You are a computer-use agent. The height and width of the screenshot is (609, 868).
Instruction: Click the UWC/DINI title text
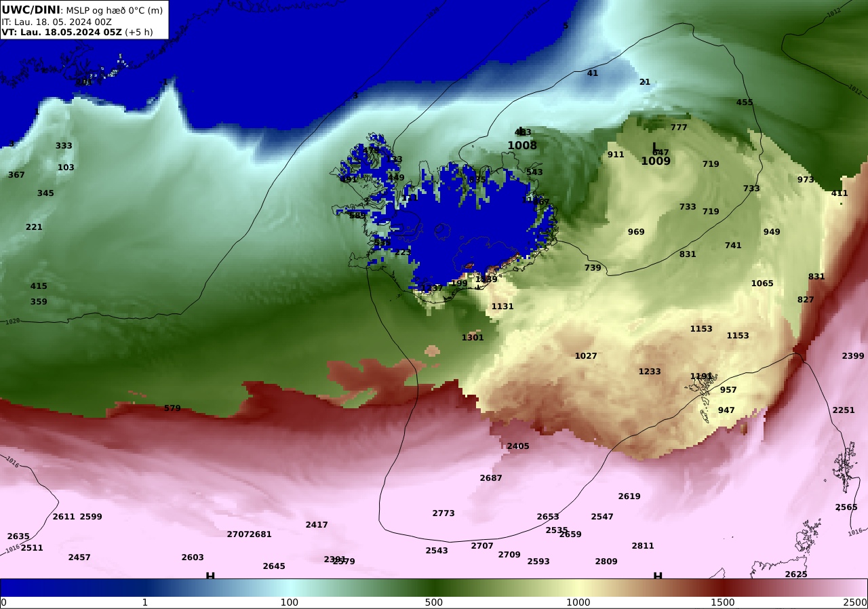pos(31,9)
